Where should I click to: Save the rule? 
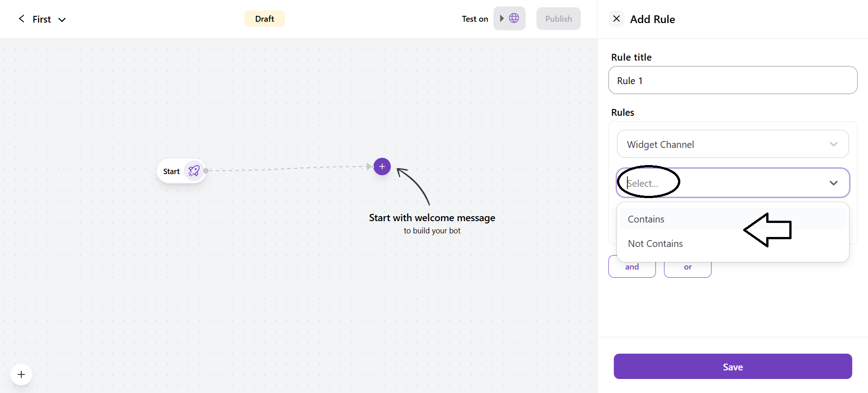(732, 367)
